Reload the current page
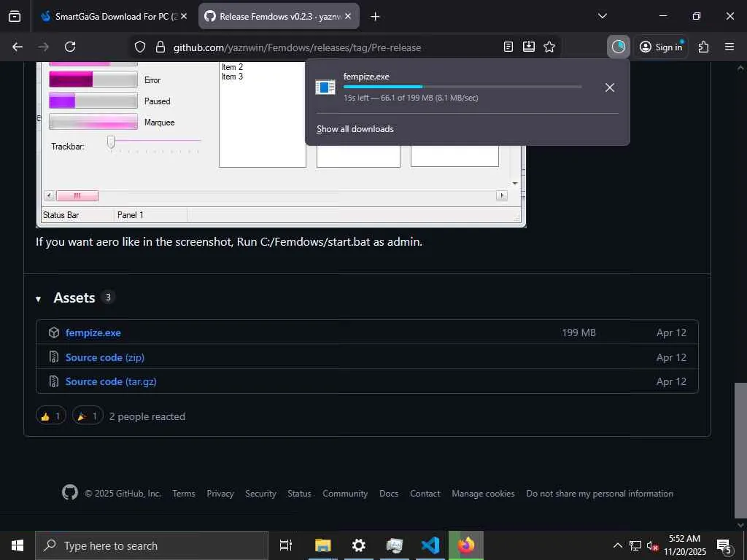Viewport: 747px width, 560px height. [x=70, y=47]
